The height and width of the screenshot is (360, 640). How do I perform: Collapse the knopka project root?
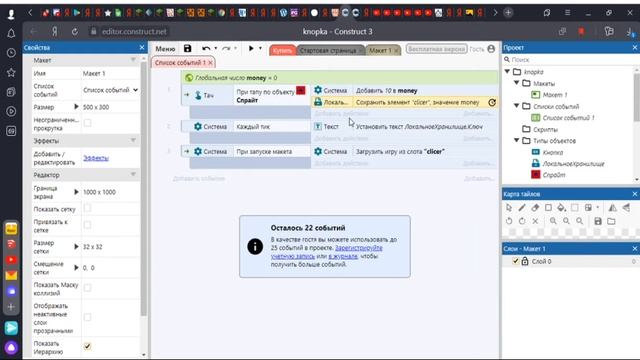point(507,71)
